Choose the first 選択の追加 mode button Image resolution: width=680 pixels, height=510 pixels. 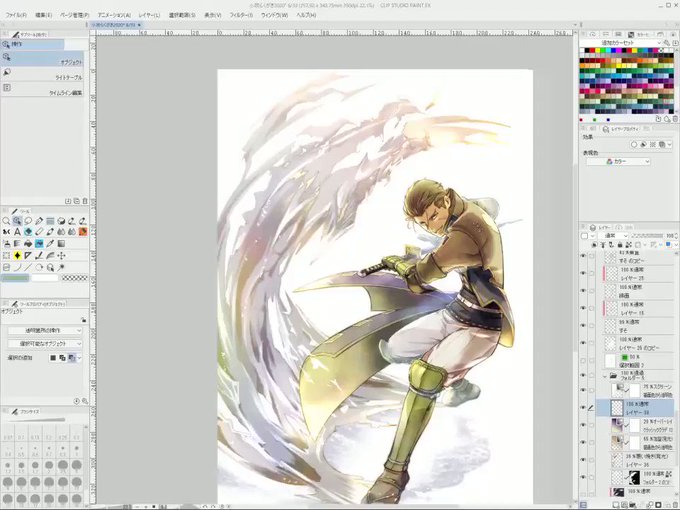[x=53, y=358]
